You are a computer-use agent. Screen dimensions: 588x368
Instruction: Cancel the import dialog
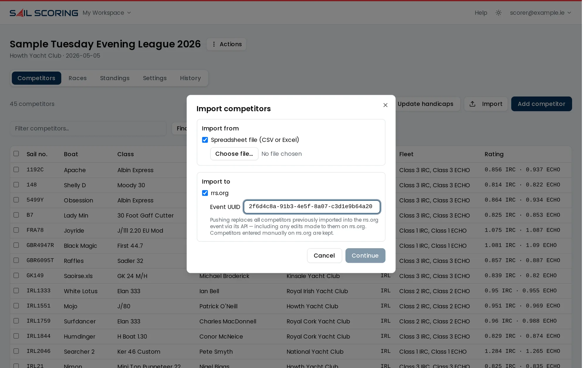pos(324,256)
